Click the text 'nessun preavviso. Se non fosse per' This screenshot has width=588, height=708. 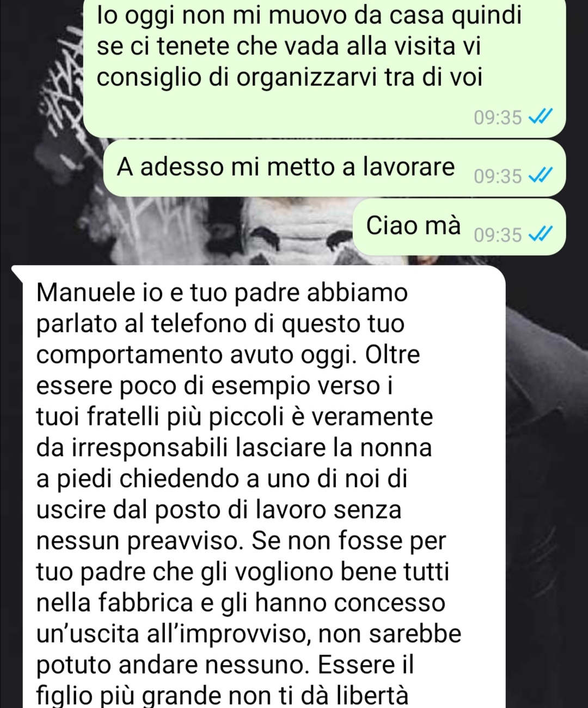tap(241, 541)
